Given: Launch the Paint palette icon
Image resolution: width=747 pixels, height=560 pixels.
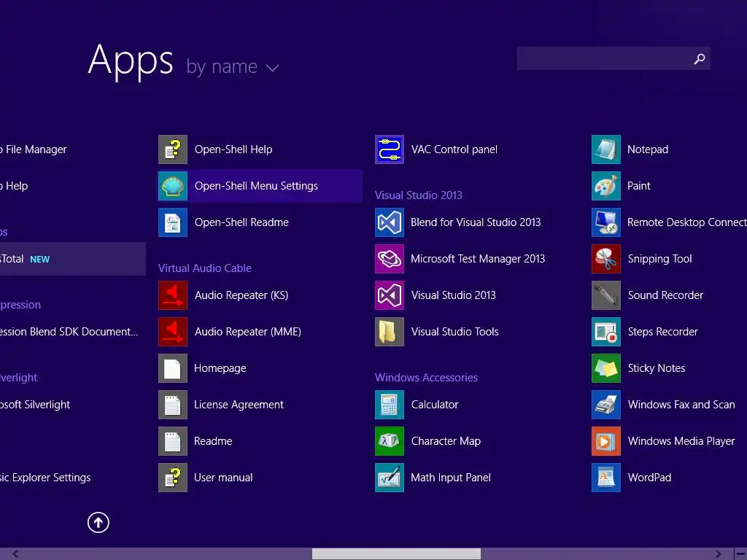Looking at the screenshot, I should pos(606,186).
